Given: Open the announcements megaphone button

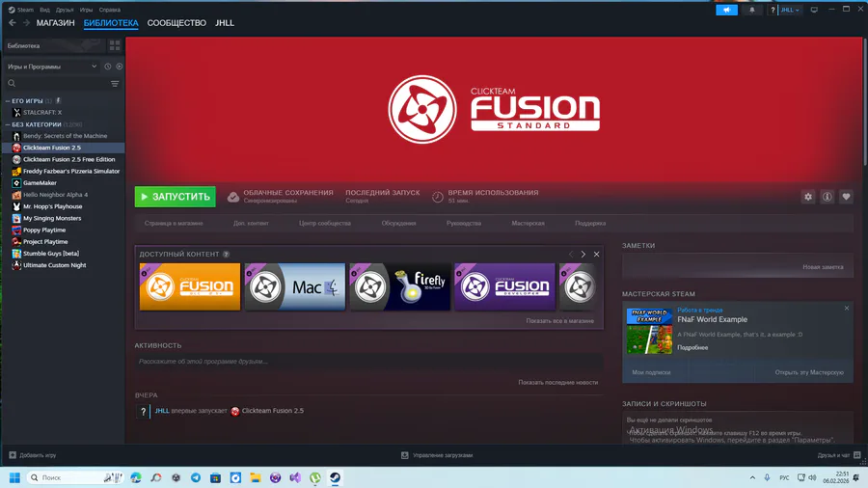Looking at the screenshot, I should (726, 10).
